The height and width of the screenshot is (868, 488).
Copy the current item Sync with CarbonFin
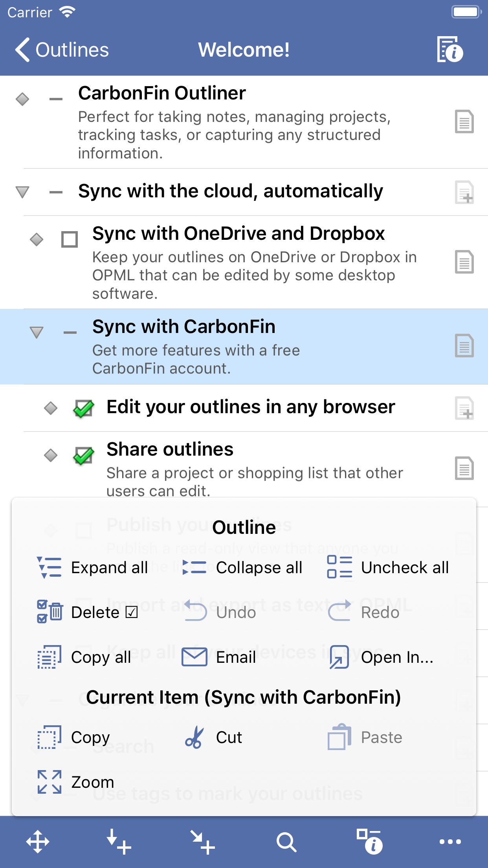pyautogui.click(x=73, y=737)
